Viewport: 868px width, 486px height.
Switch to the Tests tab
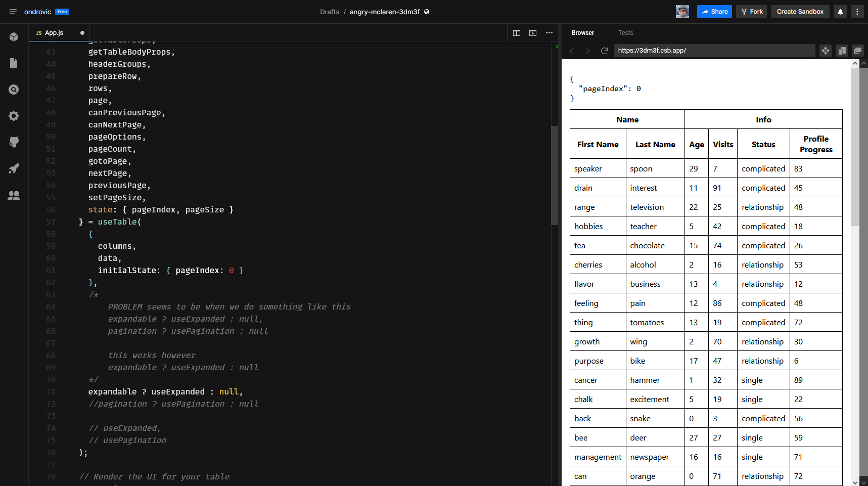click(626, 33)
